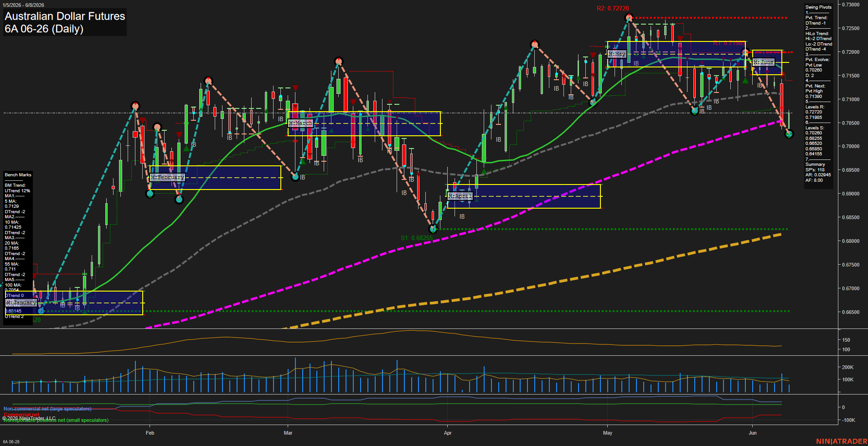Viewport: 868px width, 446px height.
Task: Click the AF: 8.00 summary value
Action: click(x=814, y=180)
